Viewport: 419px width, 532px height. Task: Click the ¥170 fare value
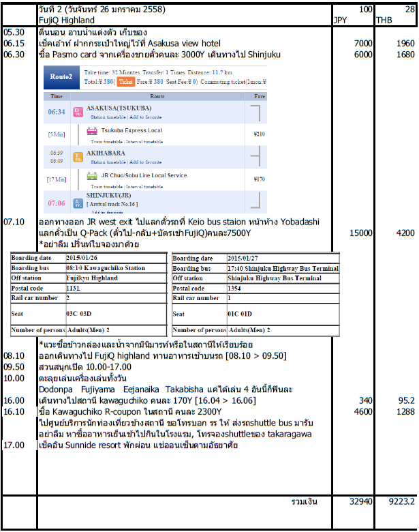(260, 179)
